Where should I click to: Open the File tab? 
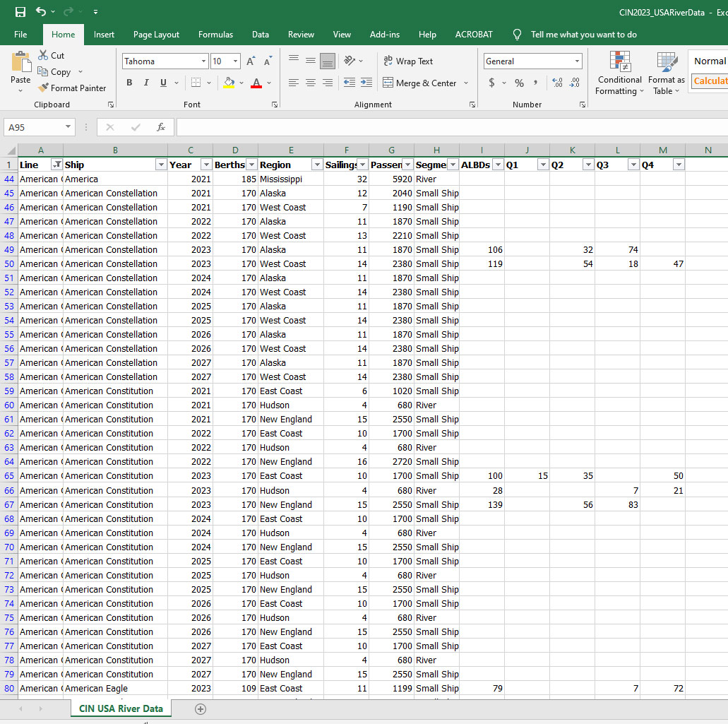click(20, 35)
